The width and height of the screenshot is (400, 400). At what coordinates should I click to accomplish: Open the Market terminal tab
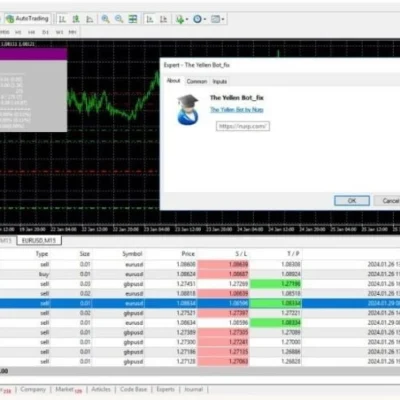click(68, 389)
